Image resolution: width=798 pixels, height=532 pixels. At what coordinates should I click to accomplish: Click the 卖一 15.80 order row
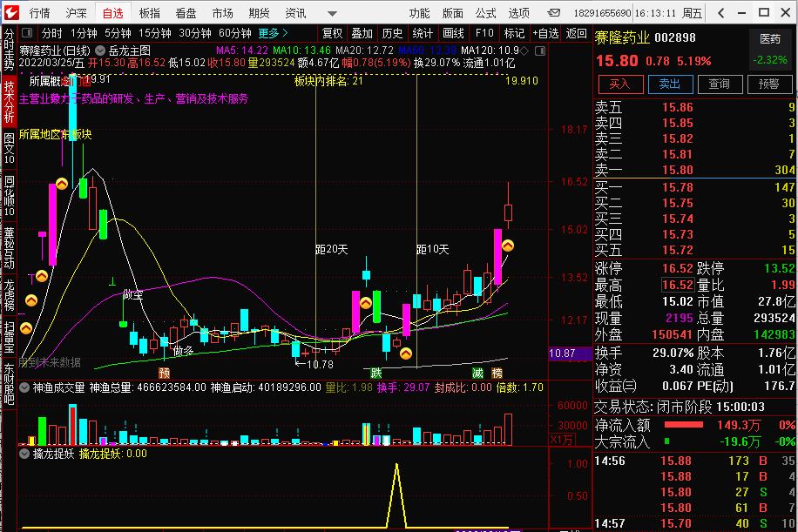click(695, 170)
